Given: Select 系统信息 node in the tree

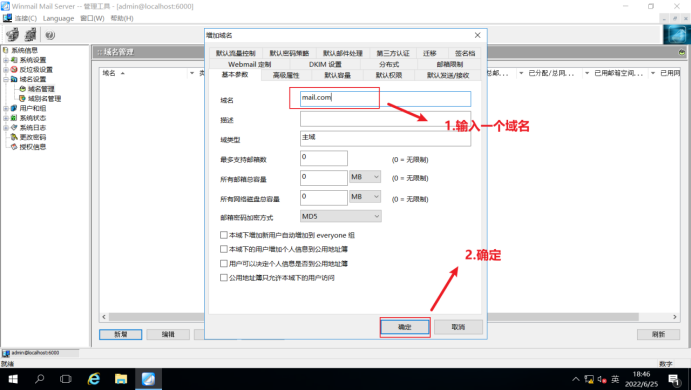Looking at the screenshot, I should tap(24, 50).
